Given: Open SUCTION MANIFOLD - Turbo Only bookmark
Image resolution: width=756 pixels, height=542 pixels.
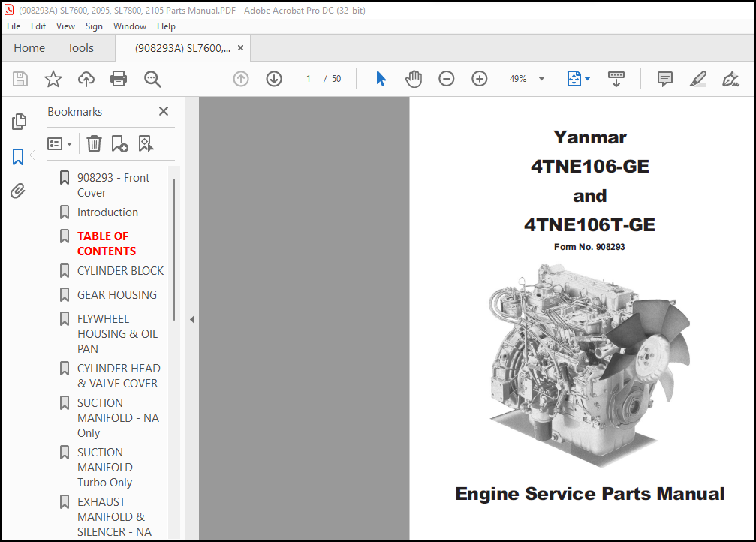Looking at the screenshot, I should point(108,467).
